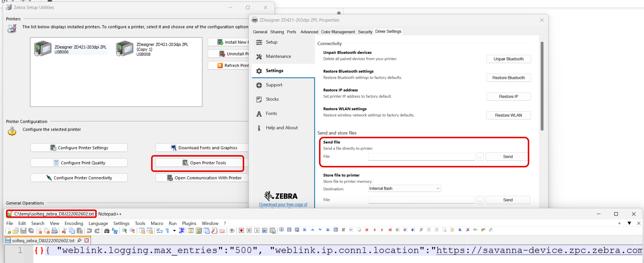The image size is (644, 263).
Task: Open the Plugins menu in Notepad++
Action: coord(189,223)
